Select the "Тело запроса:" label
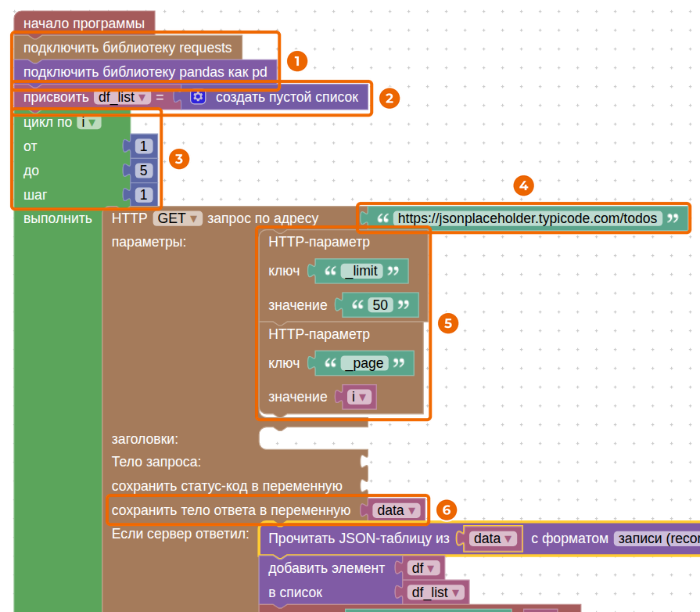Image resolution: width=700 pixels, height=612 pixels. (x=156, y=462)
